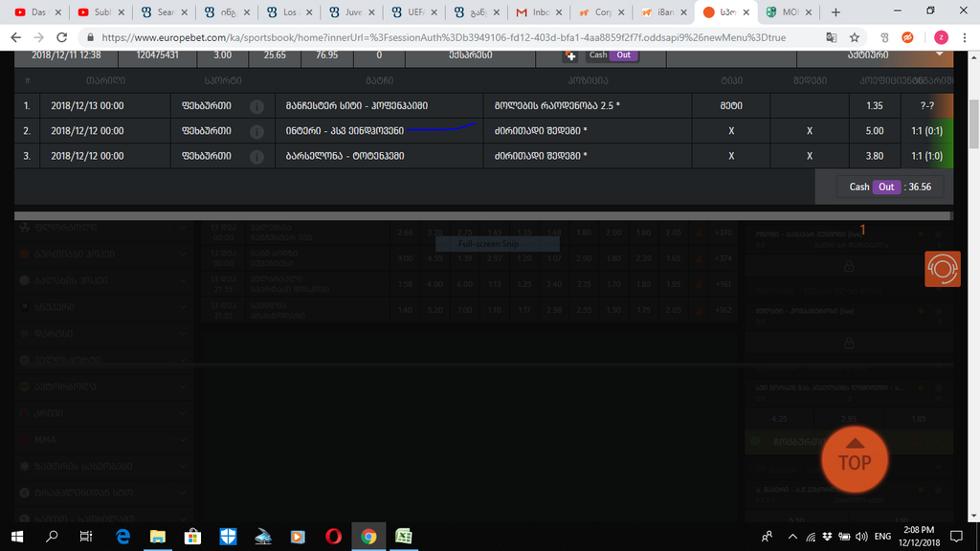
Task: Click the address bar URL field
Action: [444, 37]
